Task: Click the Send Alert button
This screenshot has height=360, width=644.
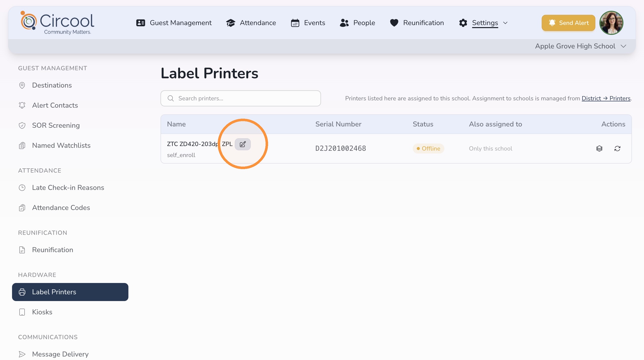Action: (x=568, y=23)
